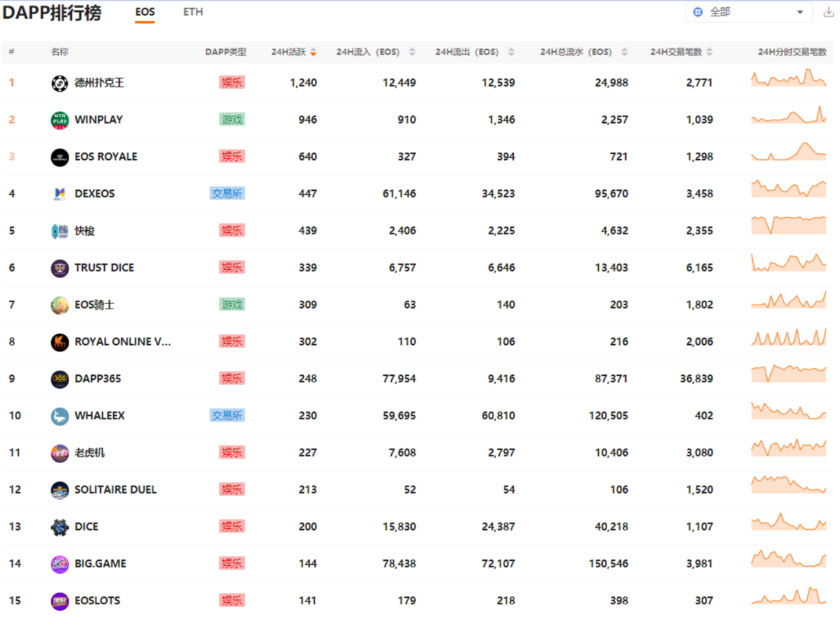The image size is (840, 623).
Task: Sort by the 24H流入 (EOS) column arrows
Action: click(x=412, y=52)
